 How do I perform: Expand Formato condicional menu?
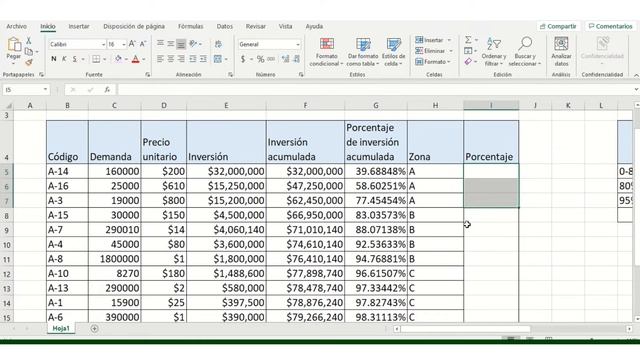pyautogui.click(x=326, y=52)
